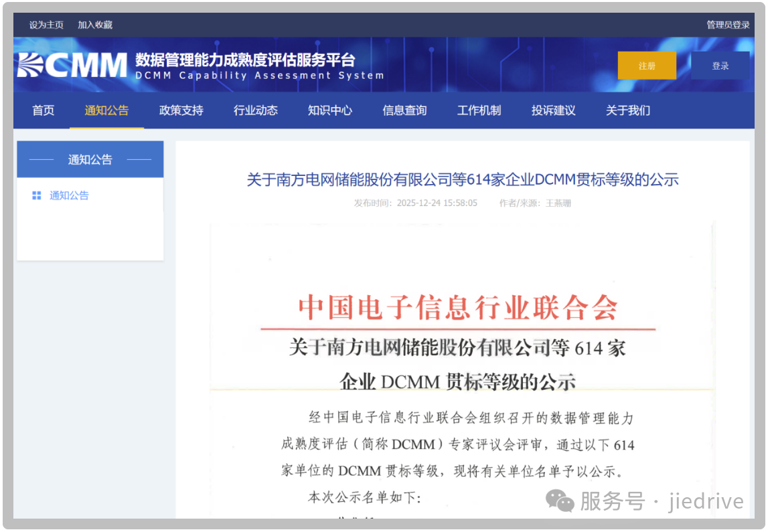Select 通知公告 in the left sidebar
Image resolution: width=768 pixels, height=532 pixels.
pyautogui.click(x=69, y=195)
